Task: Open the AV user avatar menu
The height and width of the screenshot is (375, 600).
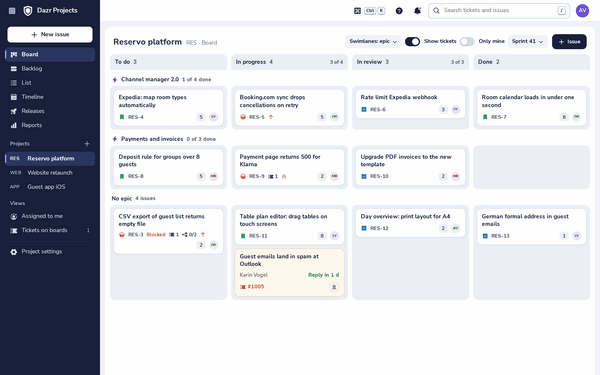Action: [582, 11]
